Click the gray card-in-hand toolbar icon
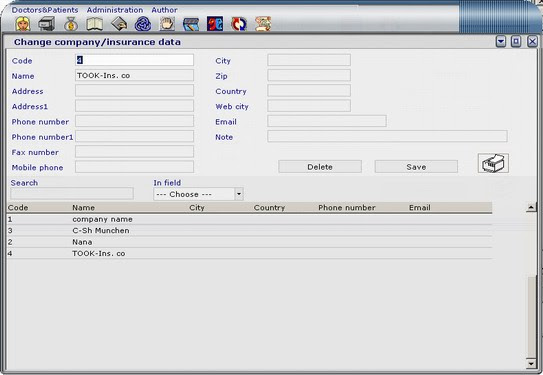The image size is (543, 375). pyautogui.click(x=119, y=24)
